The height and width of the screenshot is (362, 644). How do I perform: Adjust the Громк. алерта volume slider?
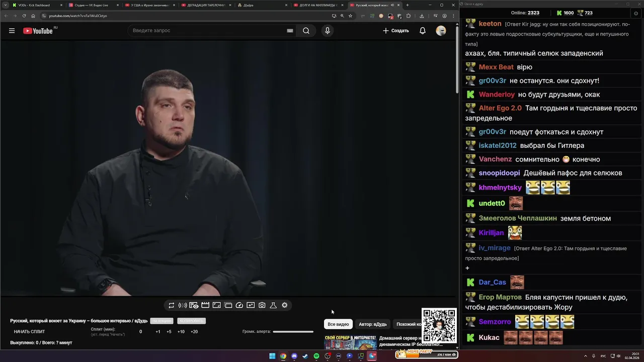(x=293, y=332)
